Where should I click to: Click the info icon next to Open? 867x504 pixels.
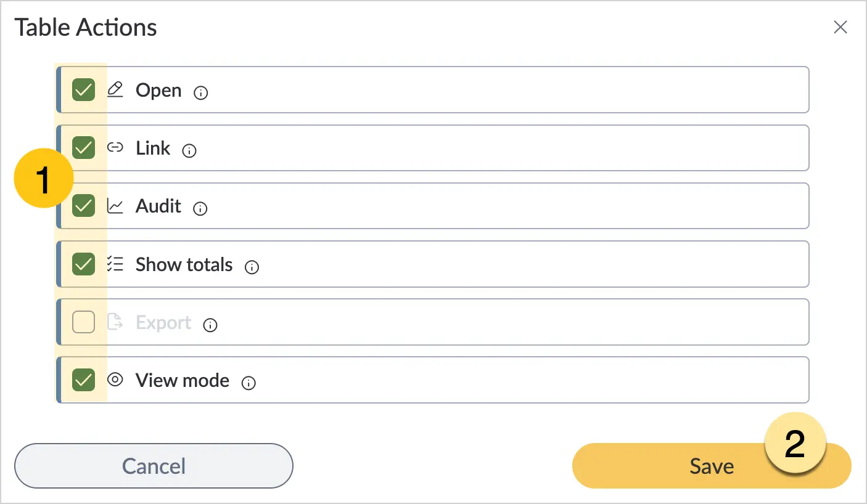pyautogui.click(x=200, y=93)
